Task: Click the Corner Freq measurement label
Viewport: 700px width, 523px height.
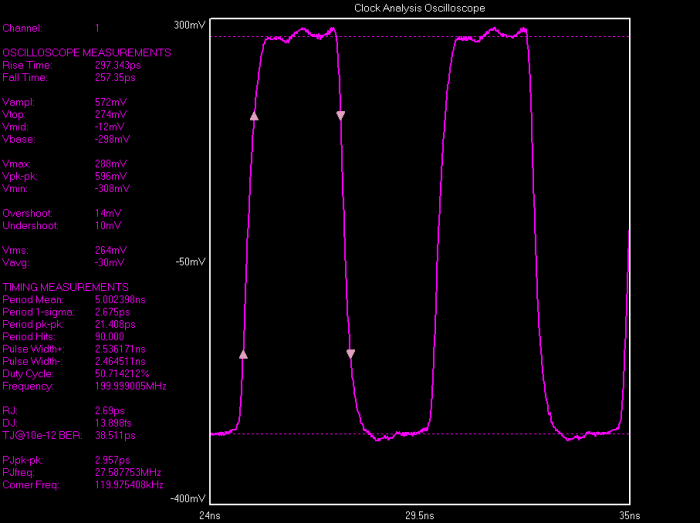Action: (32, 484)
